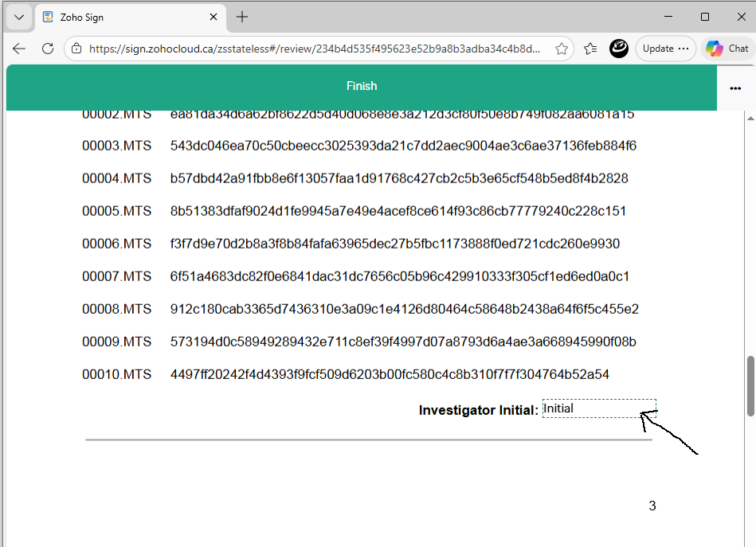The image size is (756, 547).
Task: Open the three-dot dropdown beside Update
Action: (684, 48)
